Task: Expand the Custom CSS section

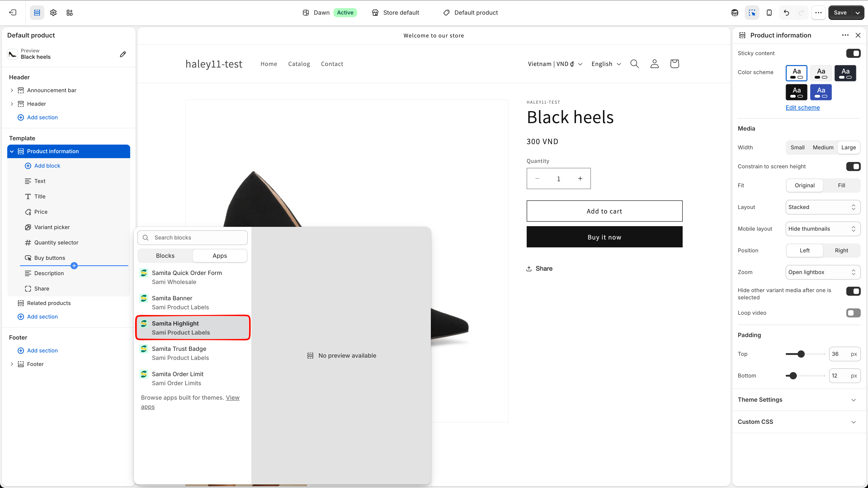Action: point(799,422)
